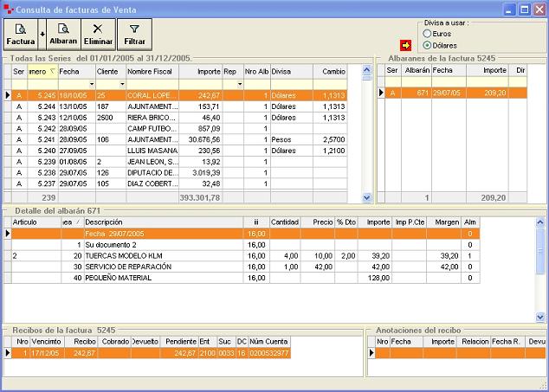Click the Cobrado column header
The height and width of the screenshot is (392, 549).
pyautogui.click(x=115, y=342)
